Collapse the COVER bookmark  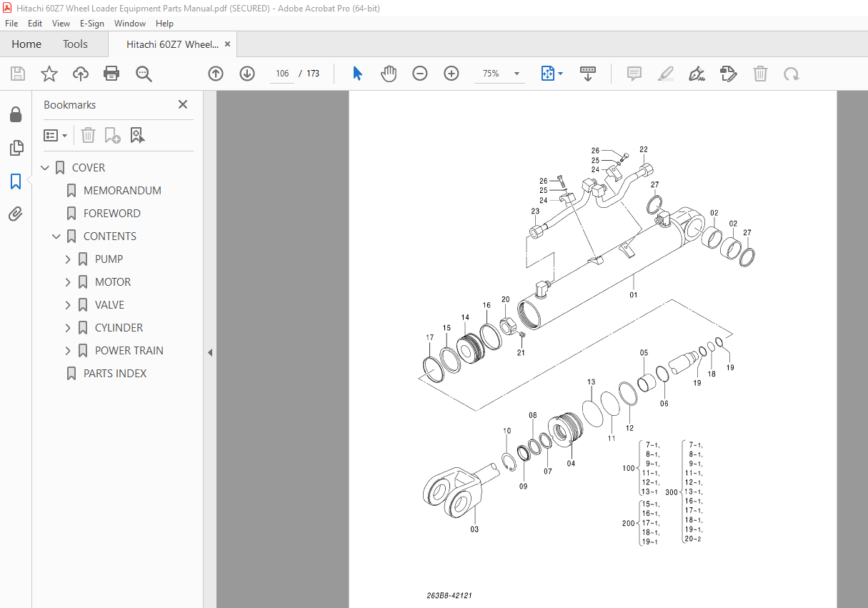[45, 168]
